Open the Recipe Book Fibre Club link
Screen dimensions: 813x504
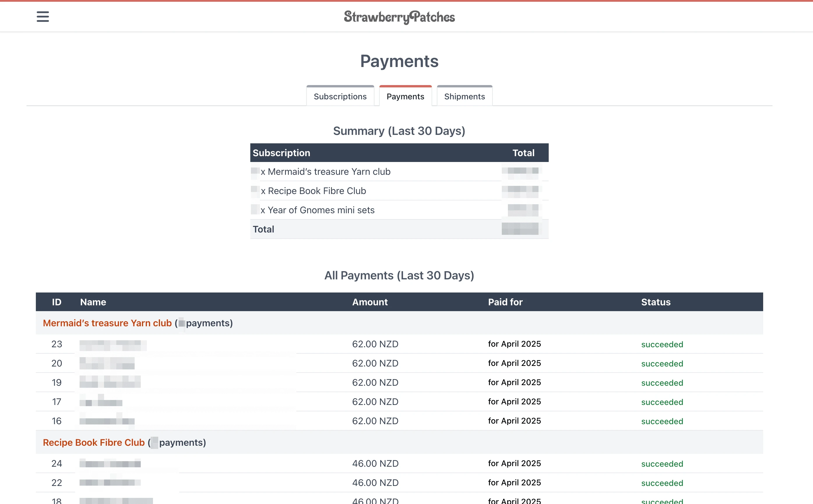pyautogui.click(x=94, y=442)
